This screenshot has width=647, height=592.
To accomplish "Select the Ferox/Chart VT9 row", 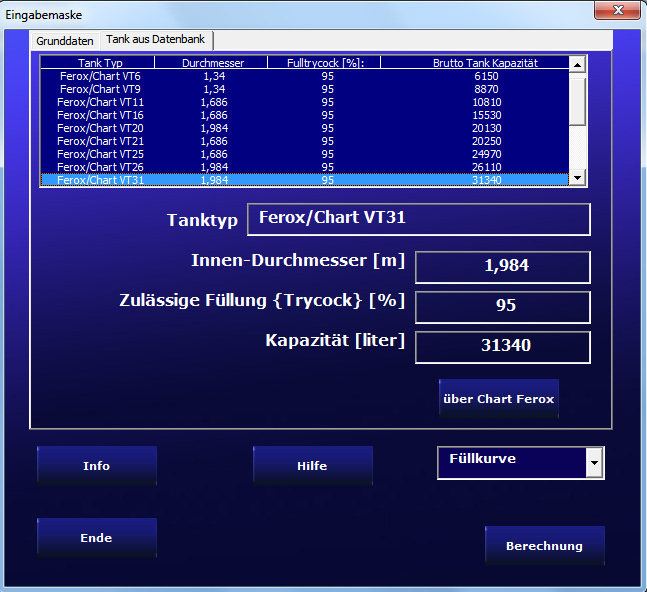I will point(305,89).
